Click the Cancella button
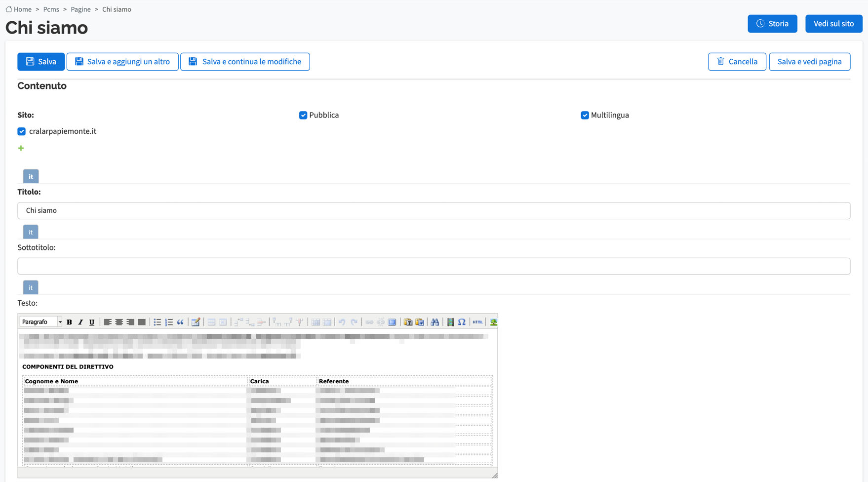Image resolution: width=868 pixels, height=482 pixels. pos(737,62)
